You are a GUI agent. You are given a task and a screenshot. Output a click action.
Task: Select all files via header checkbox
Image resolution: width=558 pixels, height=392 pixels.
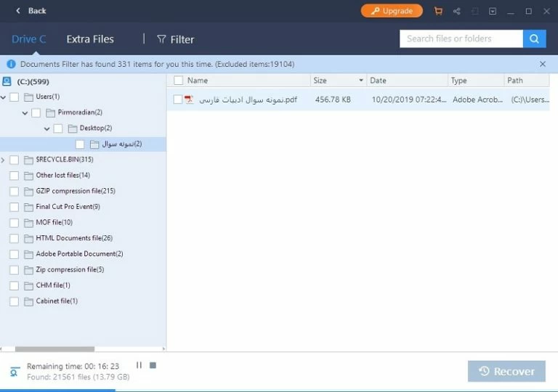point(178,81)
